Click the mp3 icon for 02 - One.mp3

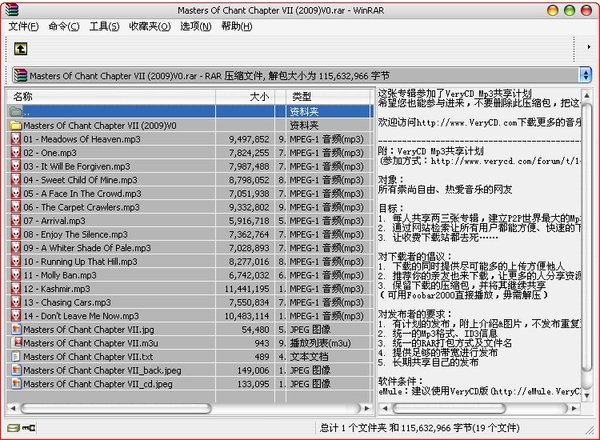[x=16, y=152]
